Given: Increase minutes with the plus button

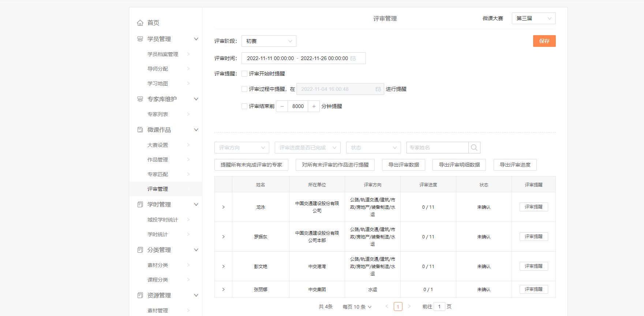Looking at the screenshot, I should (x=314, y=106).
